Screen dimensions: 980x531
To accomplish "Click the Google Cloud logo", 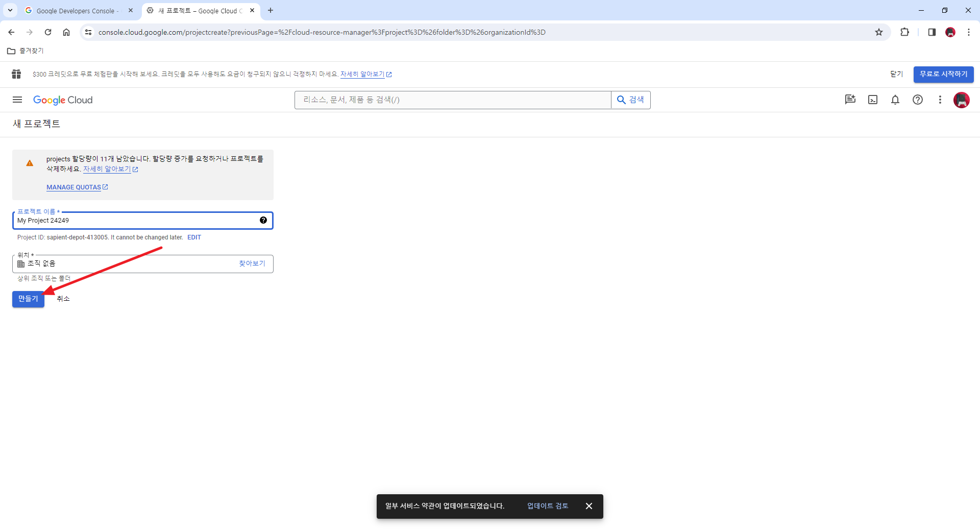I will pyautogui.click(x=63, y=100).
